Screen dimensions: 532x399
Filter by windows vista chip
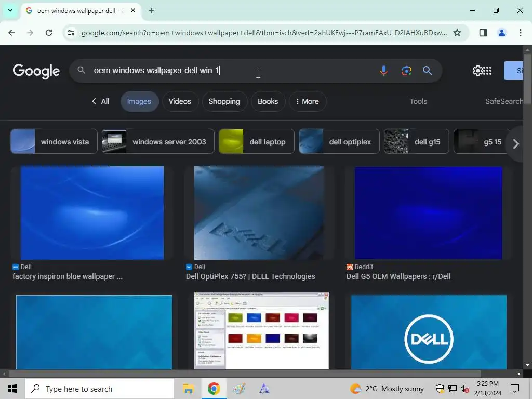(x=54, y=141)
